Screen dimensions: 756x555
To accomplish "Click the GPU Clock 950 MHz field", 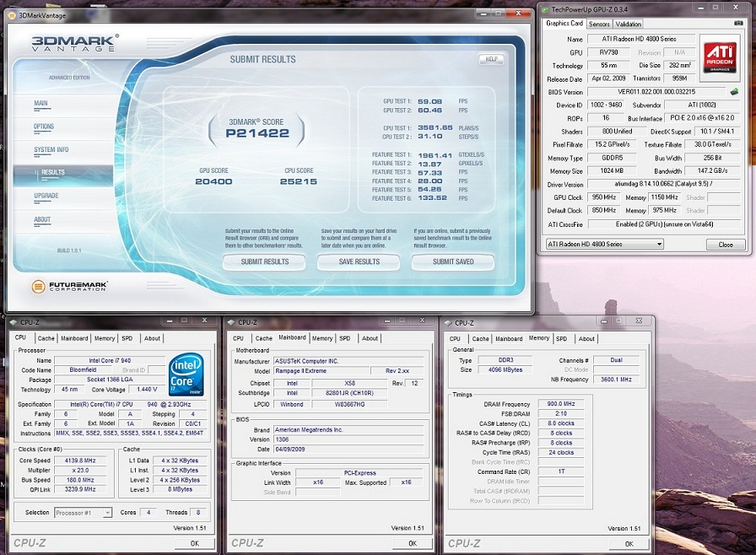I will 604,197.
